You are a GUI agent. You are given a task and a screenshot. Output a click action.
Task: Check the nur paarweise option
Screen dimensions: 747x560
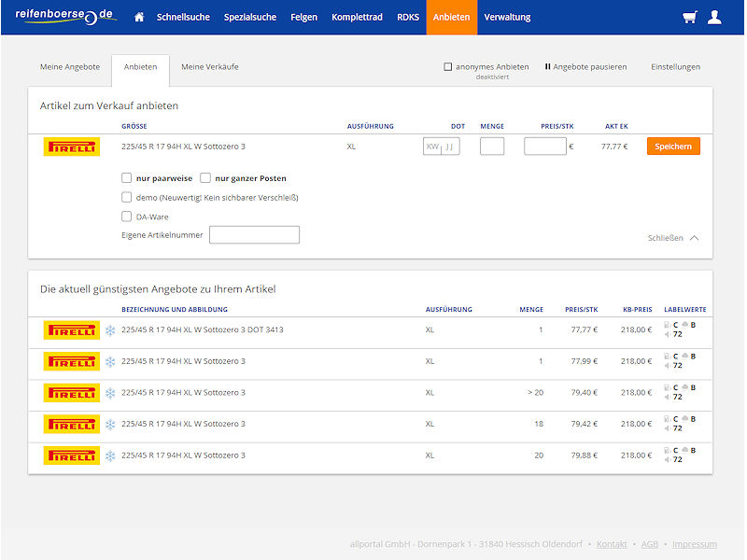pos(126,178)
